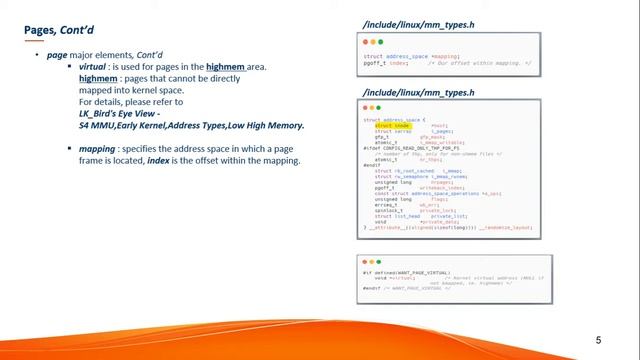Viewport: 640px width, 360px height.
Task: Click the bold word 'mapping' in bullet
Action: (x=97, y=149)
